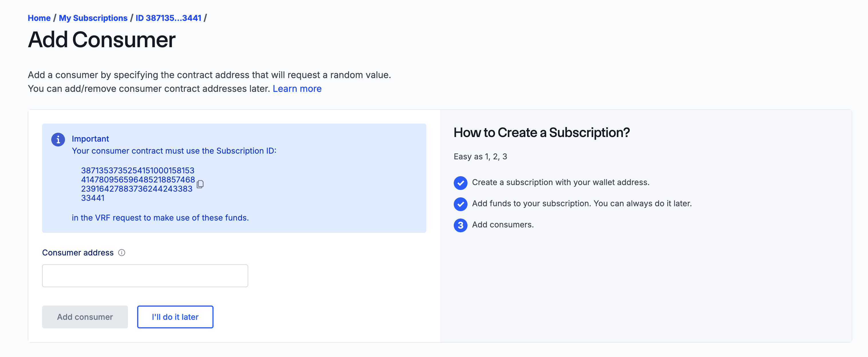Click Add funds to your subscription text
This screenshot has width=868, height=357.
[x=582, y=203]
